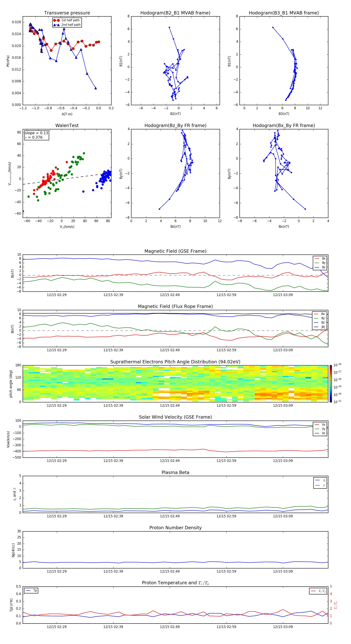Viewport: 351px width, 644px height.
Task: Click the 'A(T·m)' x-axis label
Action: (x=67, y=114)
